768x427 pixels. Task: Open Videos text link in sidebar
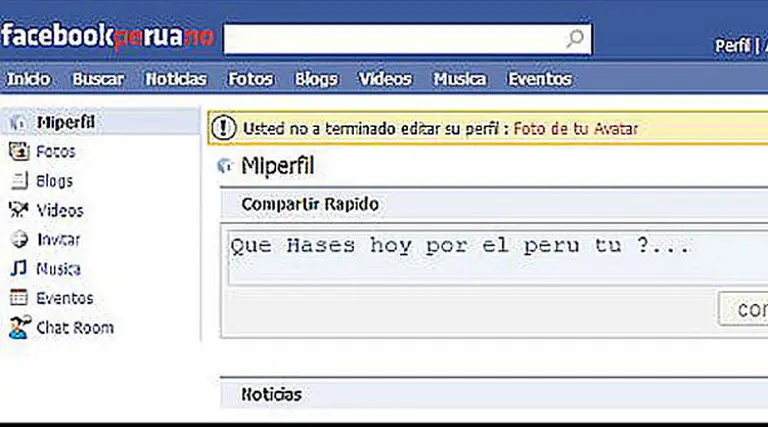pos(60,210)
